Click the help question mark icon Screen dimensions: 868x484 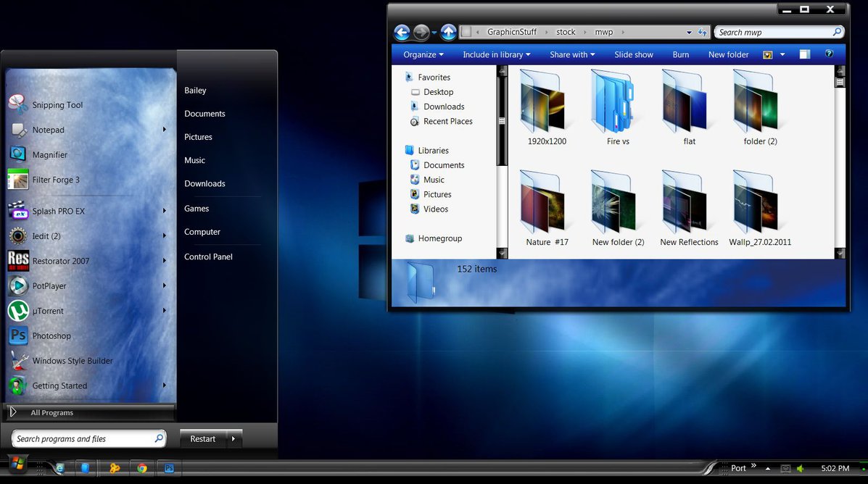pos(830,54)
